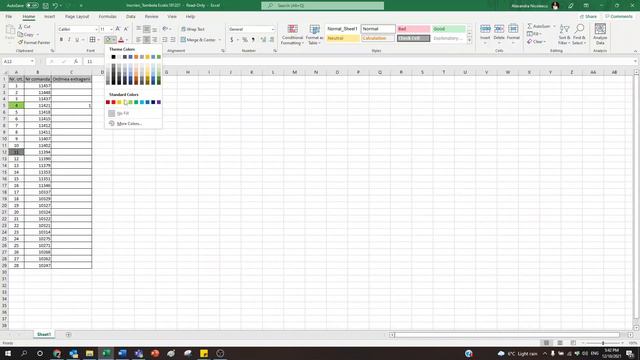Open Word from the Windows taskbar

coord(122,353)
